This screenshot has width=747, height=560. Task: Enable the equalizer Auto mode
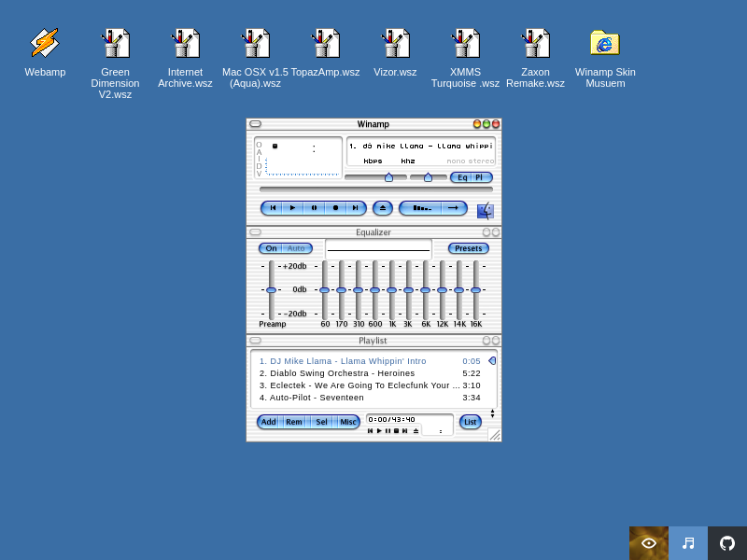(296, 248)
